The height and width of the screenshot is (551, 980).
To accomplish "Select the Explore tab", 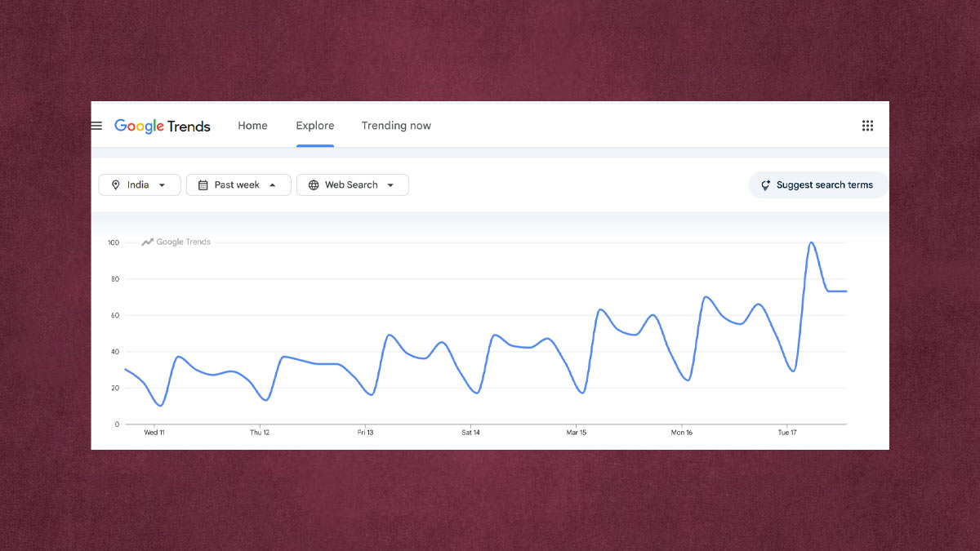I will click(x=315, y=126).
